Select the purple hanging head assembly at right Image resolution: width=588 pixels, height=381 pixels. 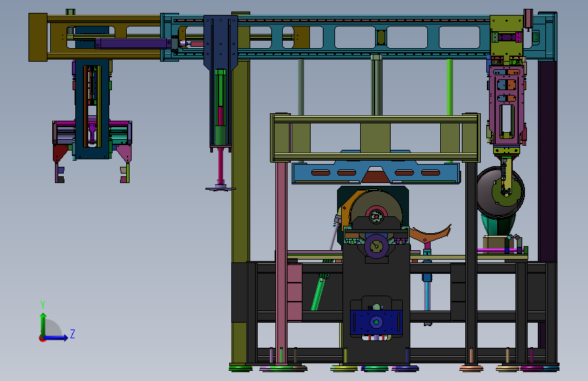tap(506, 104)
